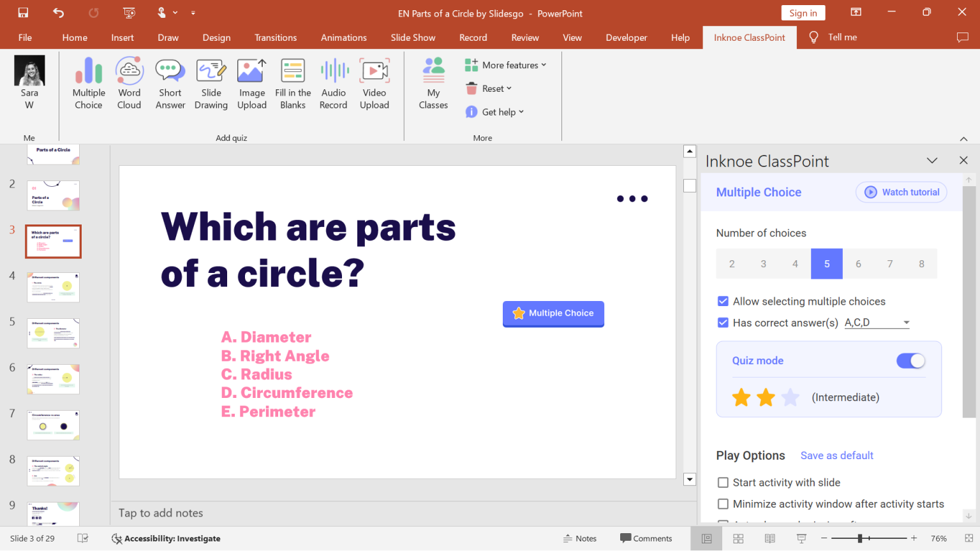Screen dimensions: 980x551
Task: Start presentation from beginning icon
Action: coord(129,13)
